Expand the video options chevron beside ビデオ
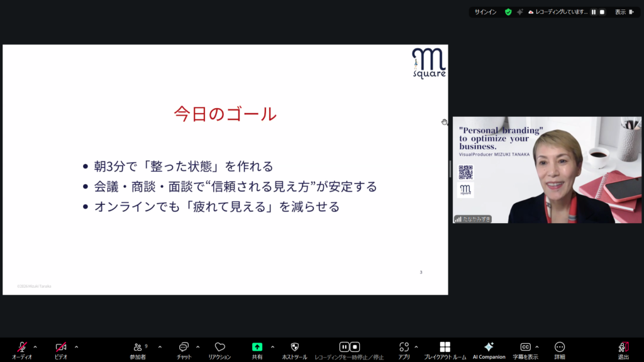644x362 pixels. click(76, 347)
